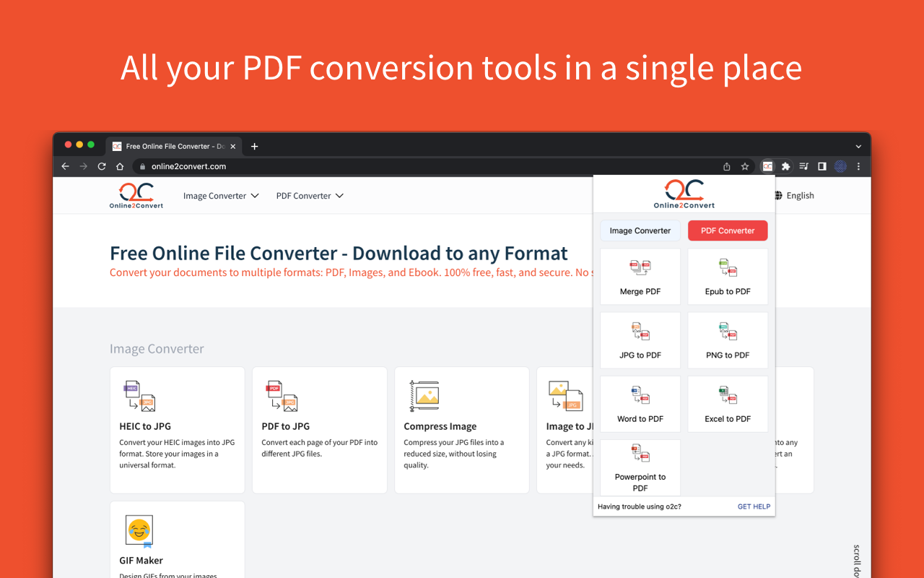Click the Image Converter section heading
The image size is (924, 578).
pos(157,349)
